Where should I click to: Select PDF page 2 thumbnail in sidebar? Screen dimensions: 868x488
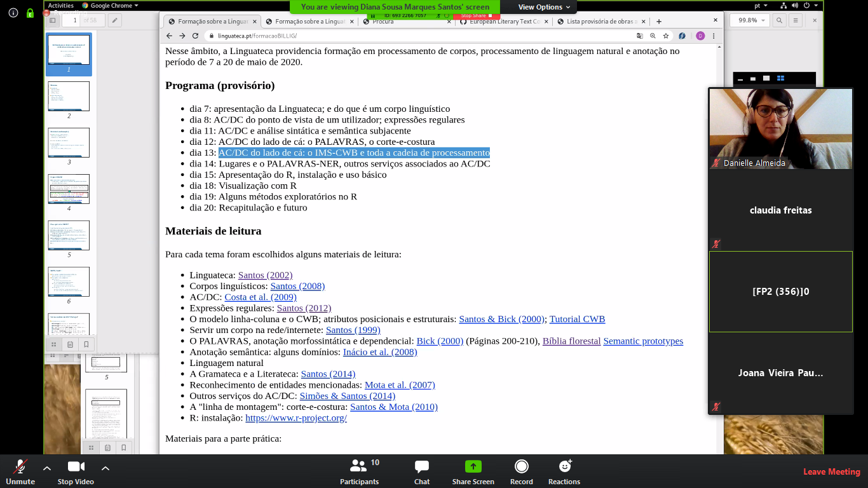69,97
